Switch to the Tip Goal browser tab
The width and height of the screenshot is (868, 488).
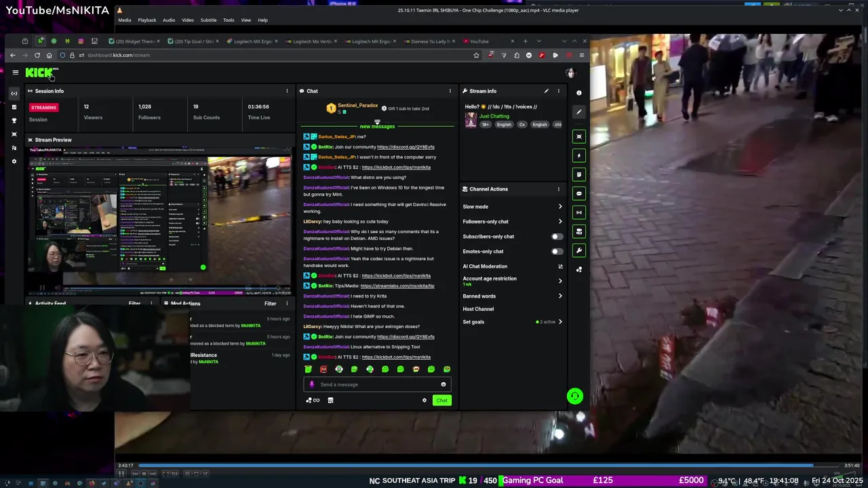coord(193,41)
